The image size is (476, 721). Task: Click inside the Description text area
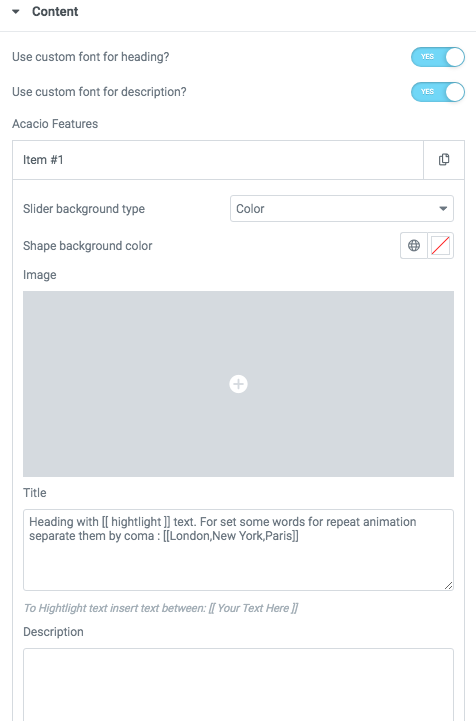click(x=238, y=685)
